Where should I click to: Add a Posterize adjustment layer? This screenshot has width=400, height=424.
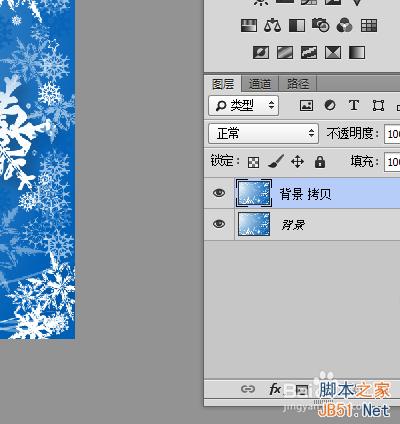pos(285,52)
